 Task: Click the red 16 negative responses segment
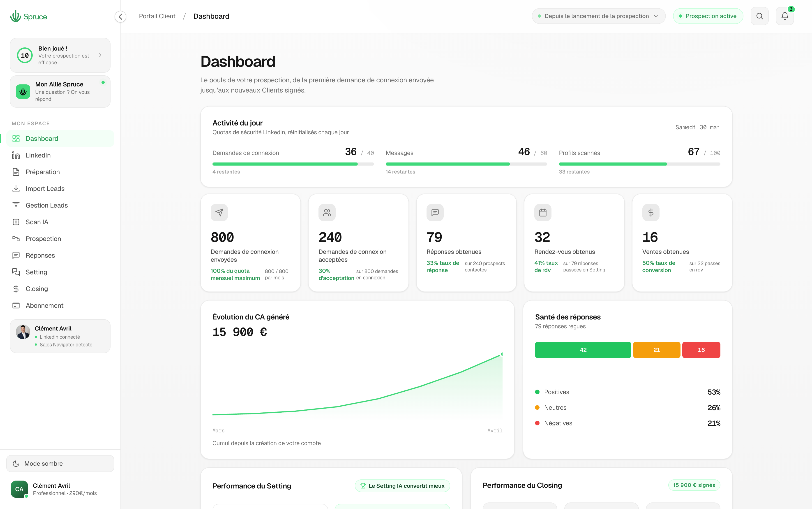(x=701, y=350)
